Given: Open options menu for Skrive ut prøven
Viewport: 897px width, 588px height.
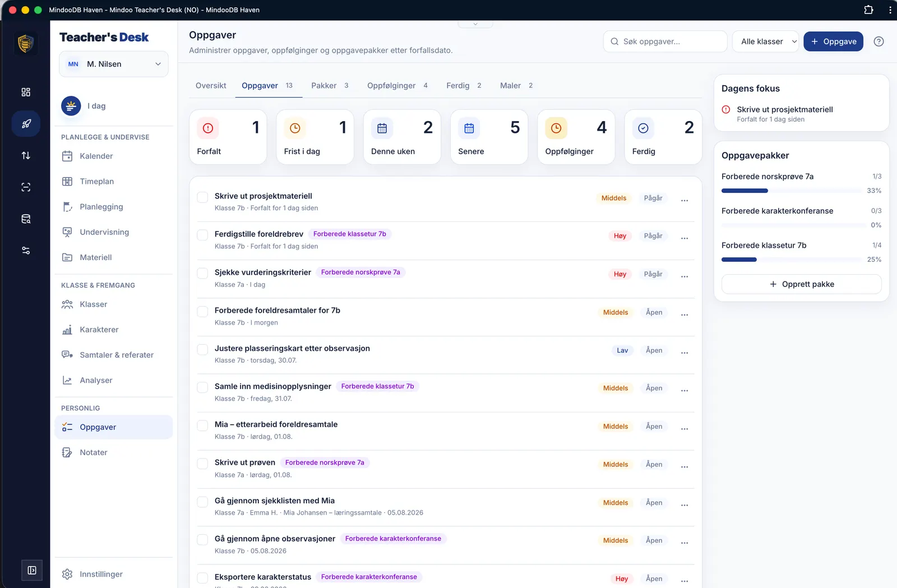Looking at the screenshot, I should click(685, 466).
